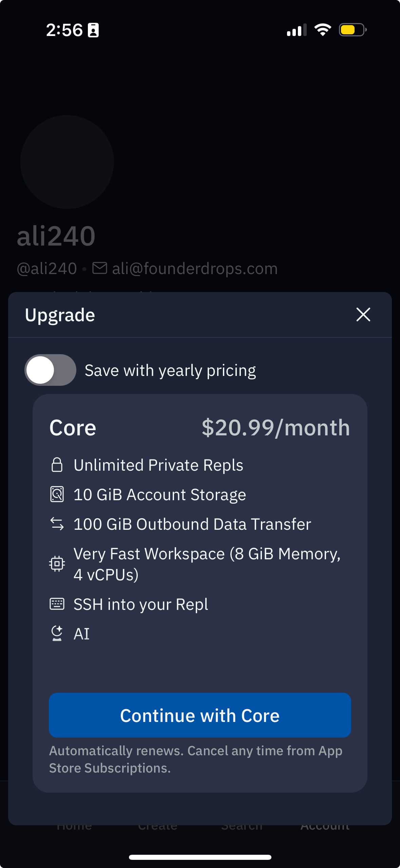Tap the Core plan title
Image resolution: width=400 pixels, height=868 pixels.
[73, 428]
